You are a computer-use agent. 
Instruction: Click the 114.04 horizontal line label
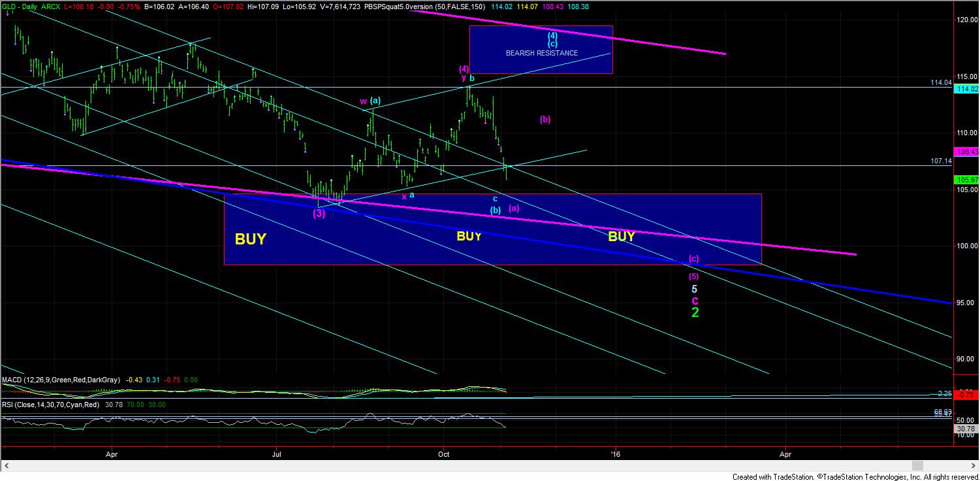click(x=941, y=83)
